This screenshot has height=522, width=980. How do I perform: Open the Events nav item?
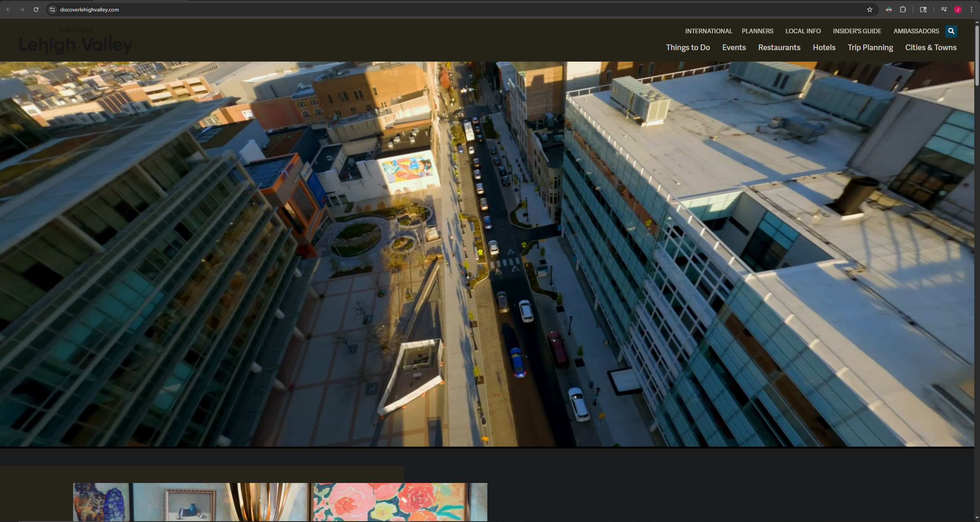[733, 47]
